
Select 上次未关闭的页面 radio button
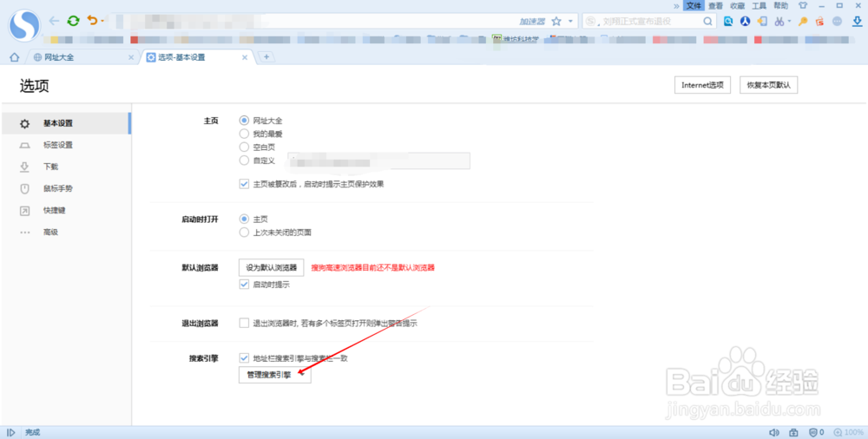[244, 233]
